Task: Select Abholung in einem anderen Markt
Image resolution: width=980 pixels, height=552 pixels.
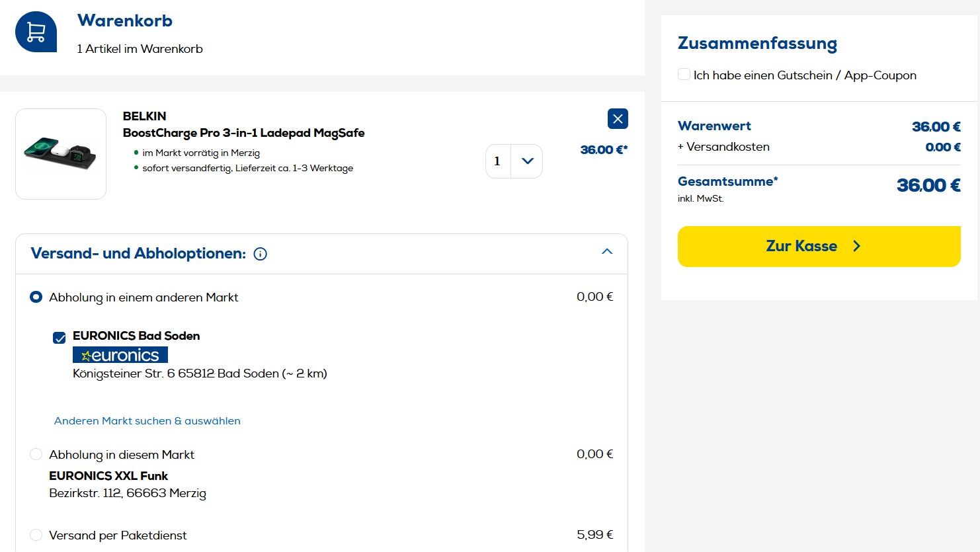Action: (x=36, y=297)
